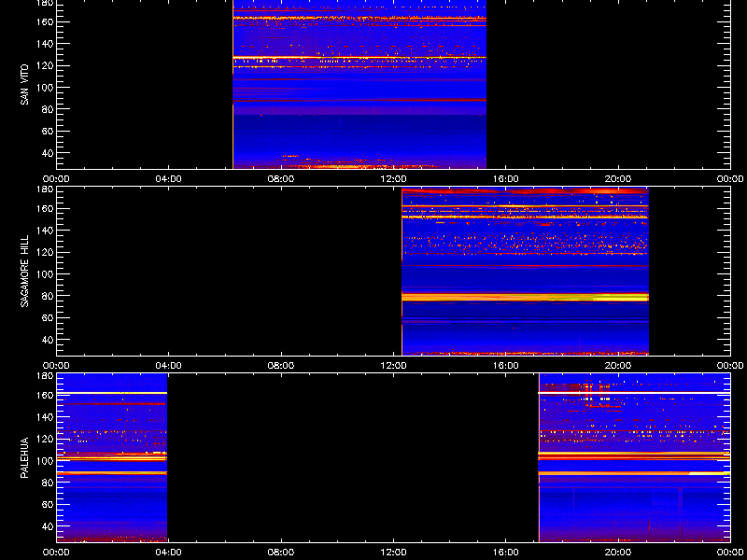Screen dimensions: 747x560
Task: Select the 120 tick label on Sagamore Hill axis
Action: click(x=46, y=252)
